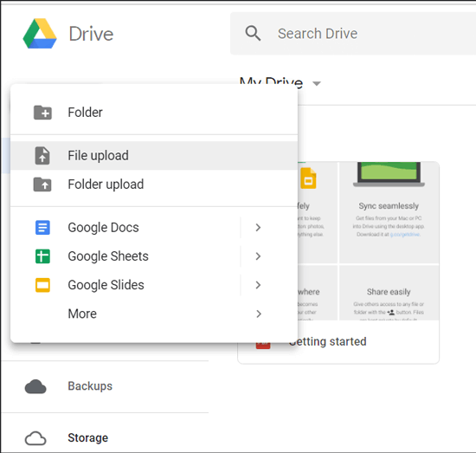Click the outlined Storage cloud icon
The height and width of the screenshot is (453, 476).
[35, 438]
